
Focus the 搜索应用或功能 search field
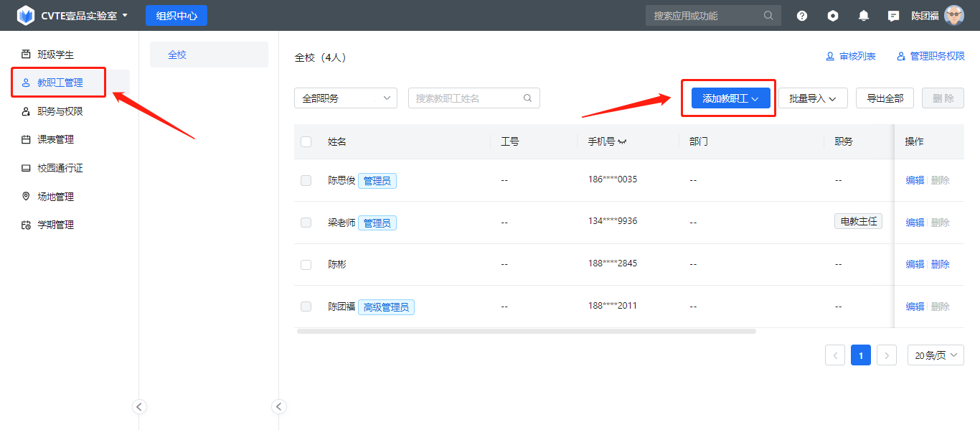tap(713, 15)
